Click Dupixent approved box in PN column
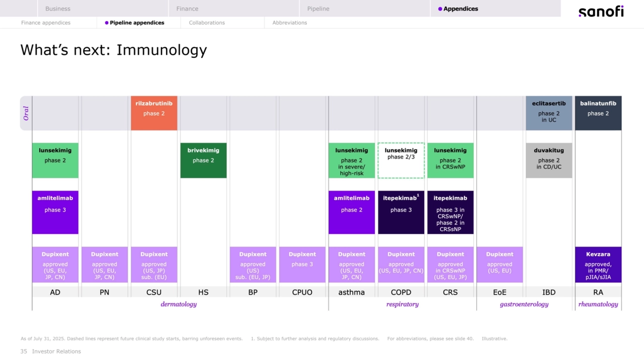This screenshot has height=362, width=644. coord(105,264)
